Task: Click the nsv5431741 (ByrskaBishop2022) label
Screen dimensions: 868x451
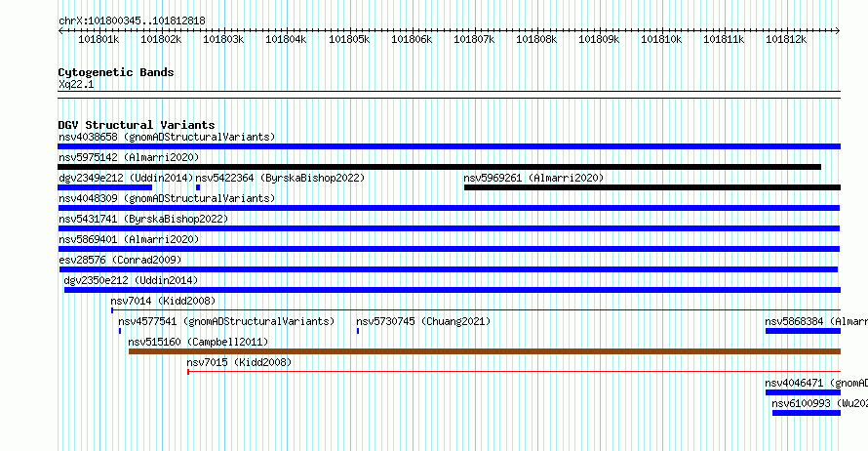Action: coord(143,219)
